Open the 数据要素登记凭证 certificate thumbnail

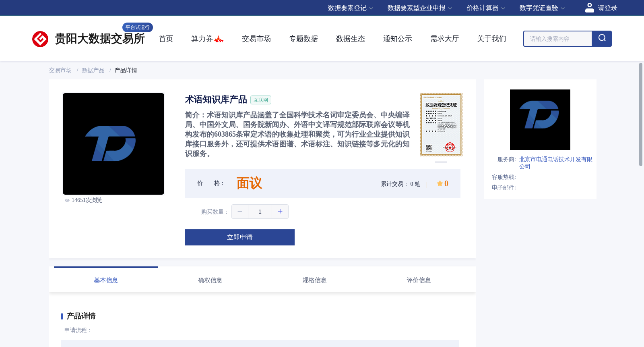point(441,125)
